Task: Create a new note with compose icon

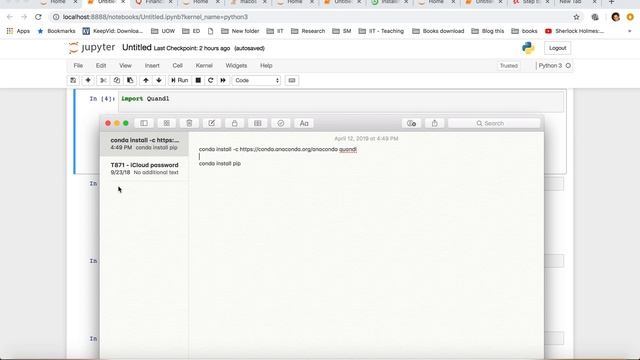Action: [211, 123]
